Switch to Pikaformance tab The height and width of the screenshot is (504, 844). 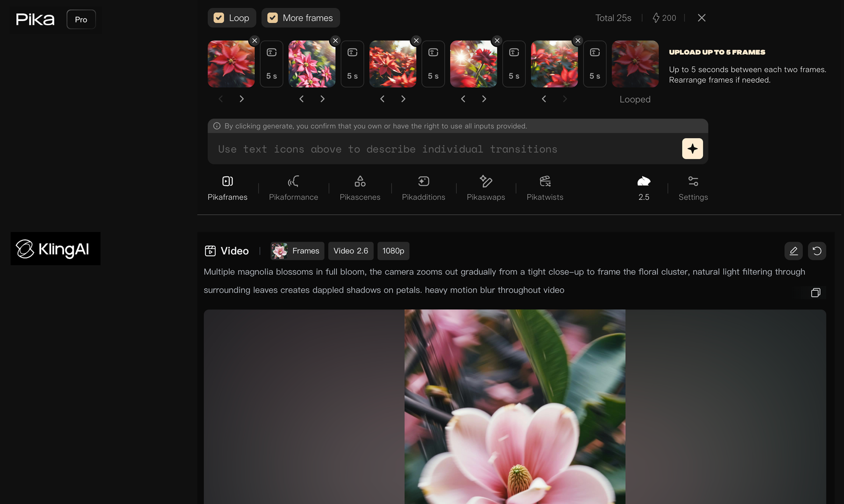pos(293,188)
